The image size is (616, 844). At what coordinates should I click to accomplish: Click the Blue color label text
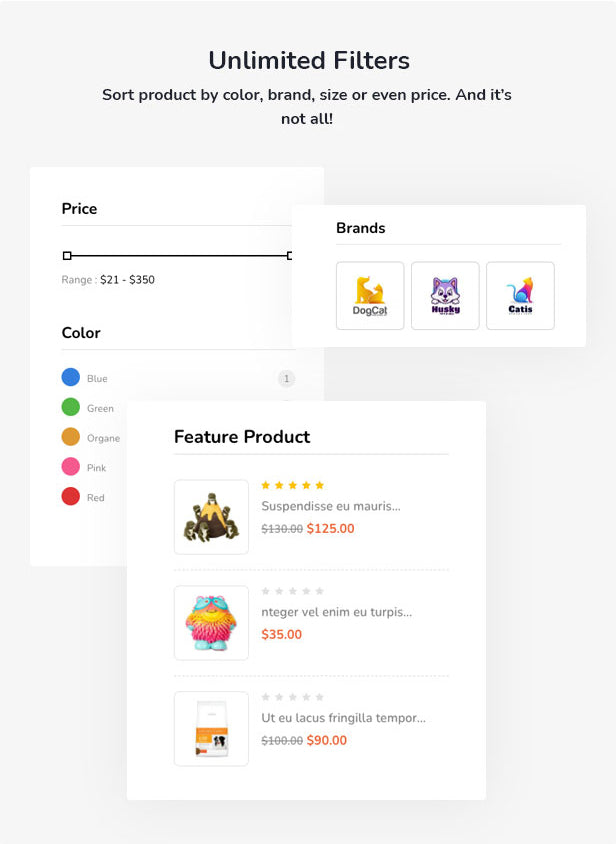point(97,378)
